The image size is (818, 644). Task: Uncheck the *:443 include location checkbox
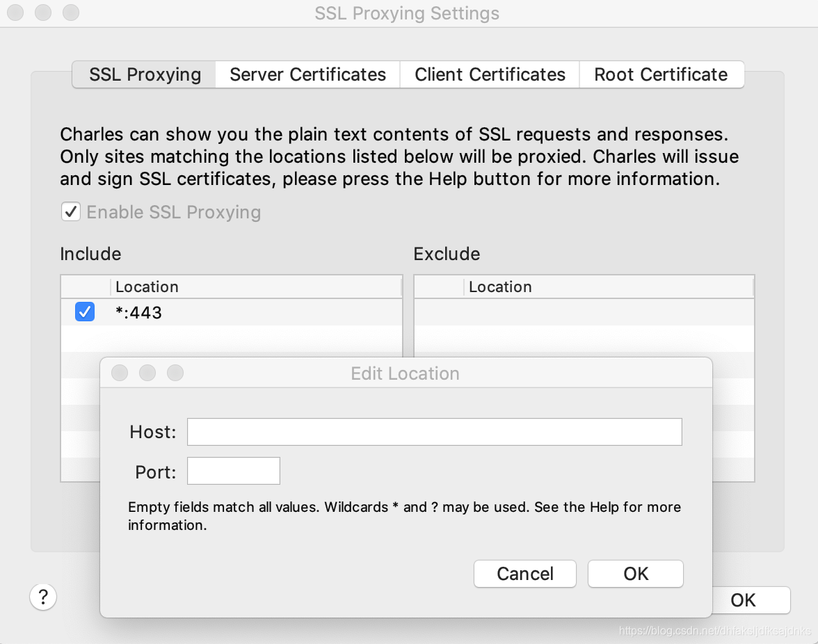(85, 312)
